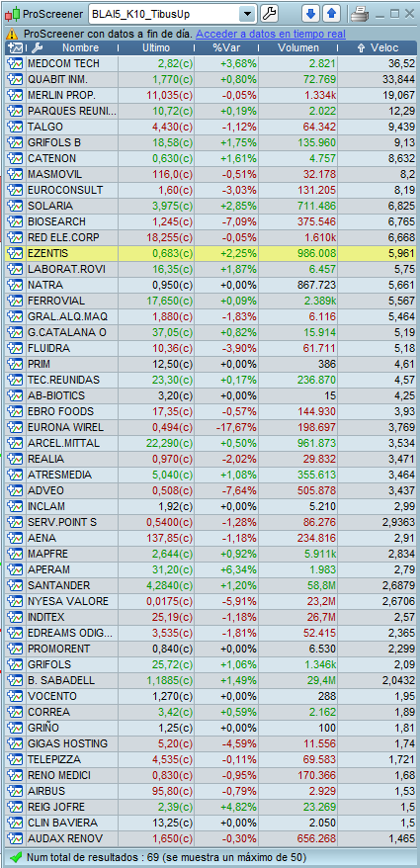The image size is (420, 868).
Task: Open chart icon for AUDAX RENOV row
Action: 14,838
